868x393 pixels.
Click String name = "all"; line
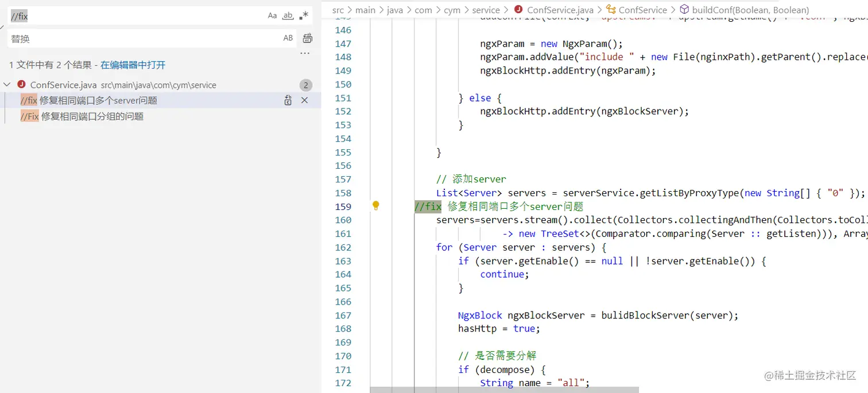pyautogui.click(x=535, y=383)
